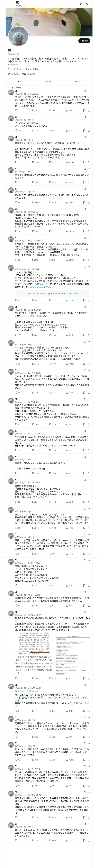Open the search icon in the profile header
Image resolution: width=98 pixels, height=868 pixels.
pyautogui.click(x=88, y=4)
